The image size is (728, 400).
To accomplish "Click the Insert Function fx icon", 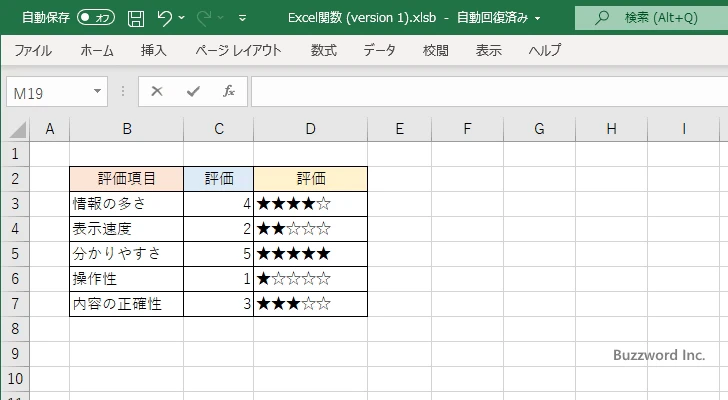I will tap(228, 91).
